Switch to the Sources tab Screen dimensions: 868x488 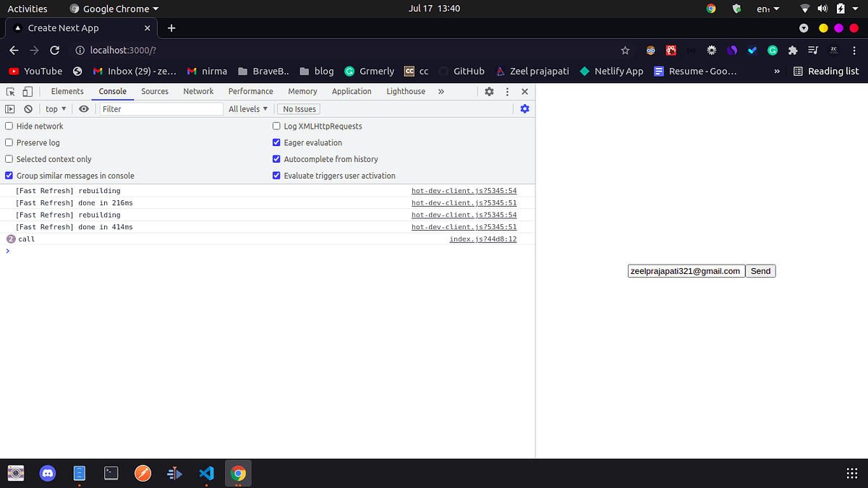tap(155, 92)
